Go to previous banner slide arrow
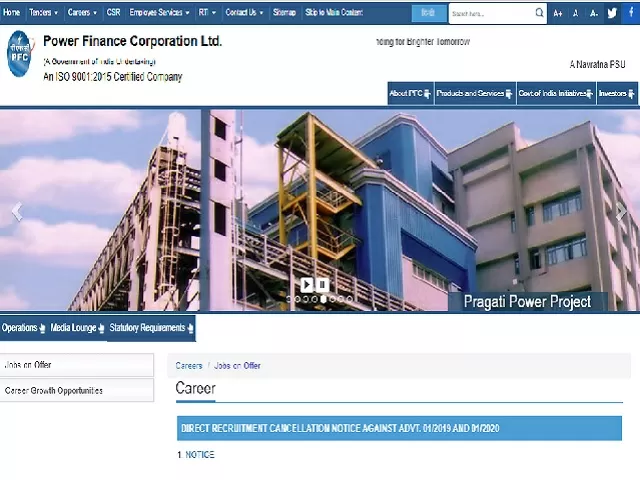Image resolution: width=640 pixels, height=480 pixels. 17,211
